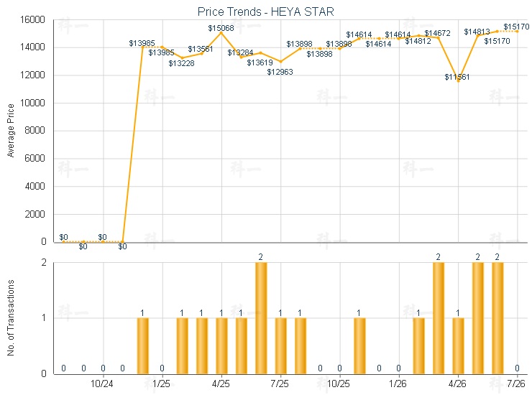Image resolution: width=532 pixels, height=395 pixels.
Task: Click the 7/26 x-axis label
Action: tap(515, 384)
